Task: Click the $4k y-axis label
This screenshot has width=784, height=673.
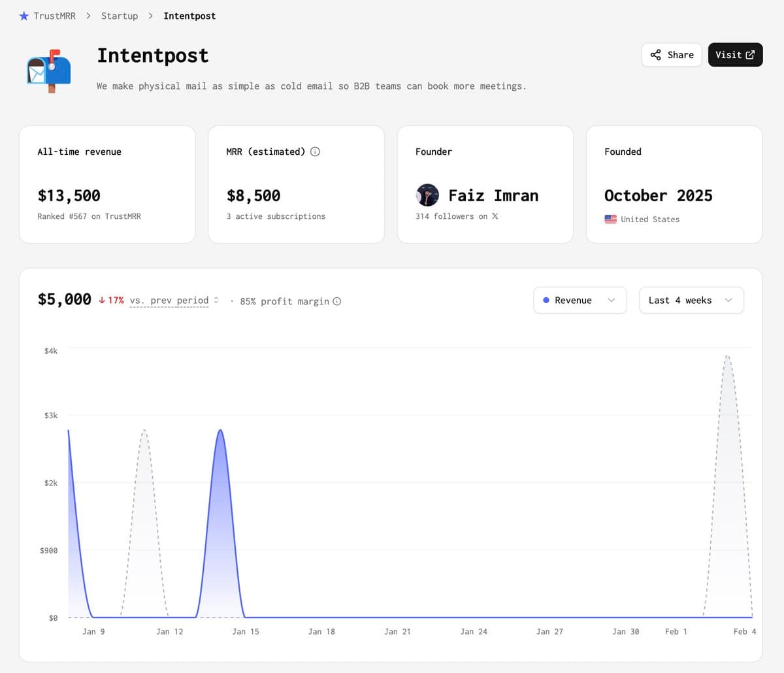Action: [51, 352]
